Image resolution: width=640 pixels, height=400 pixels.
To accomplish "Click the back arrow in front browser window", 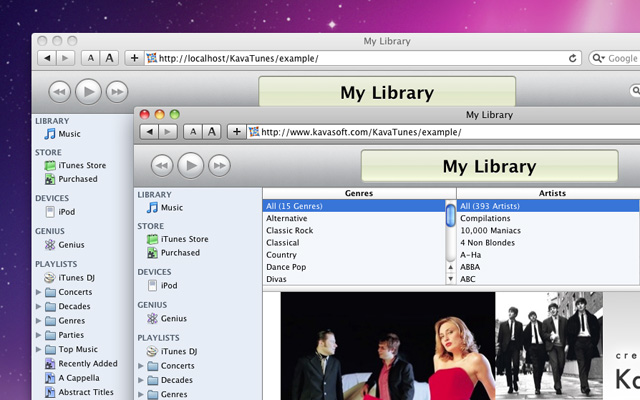I will pos(149,132).
